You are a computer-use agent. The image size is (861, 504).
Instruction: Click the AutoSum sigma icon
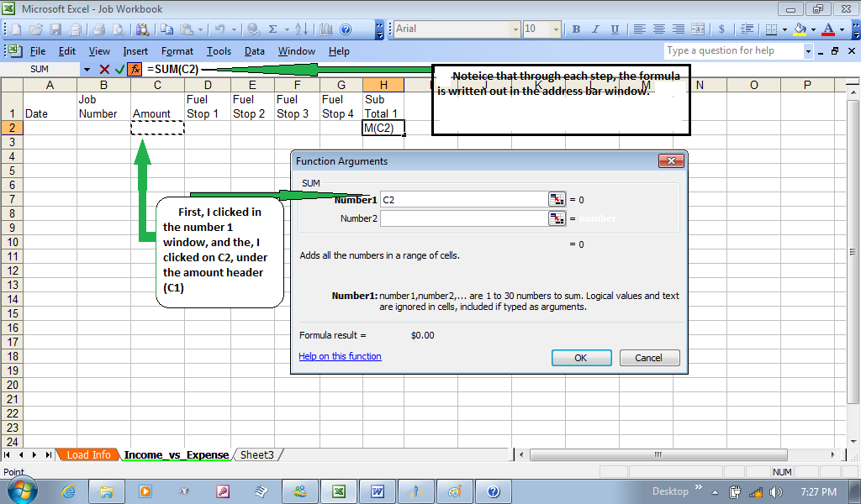click(274, 29)
